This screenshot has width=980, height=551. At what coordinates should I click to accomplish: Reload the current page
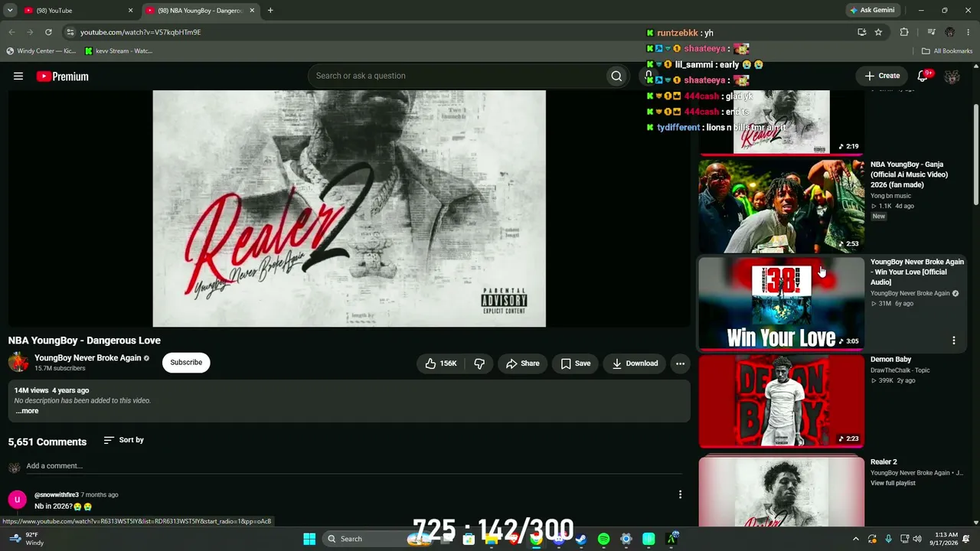48,32
